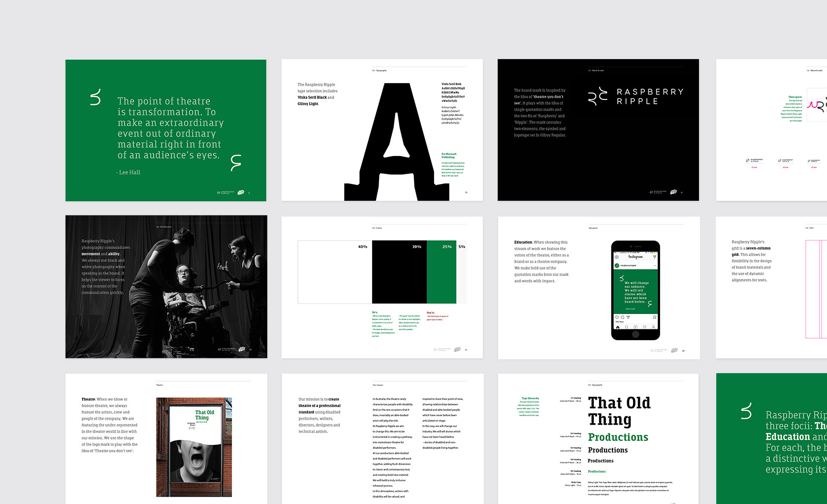Click the 5% label on the colour bar
This screenshot has height=504, width=827.
[x=462, y=247]
